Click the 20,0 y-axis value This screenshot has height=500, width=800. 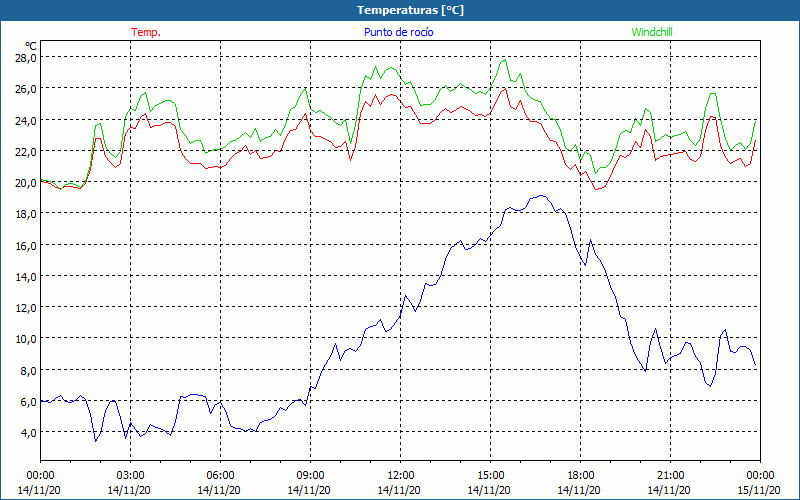(26, 183)
